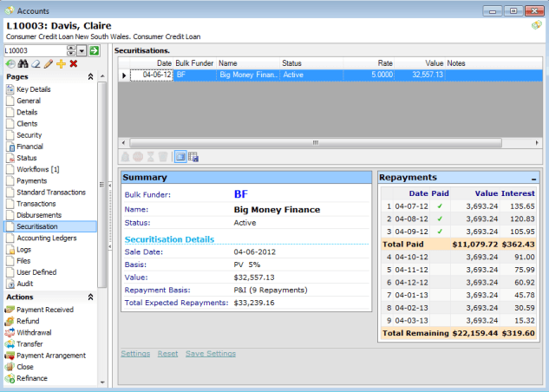Click the Settings link
The image size is (549, 392).
(x=135, y=354)
